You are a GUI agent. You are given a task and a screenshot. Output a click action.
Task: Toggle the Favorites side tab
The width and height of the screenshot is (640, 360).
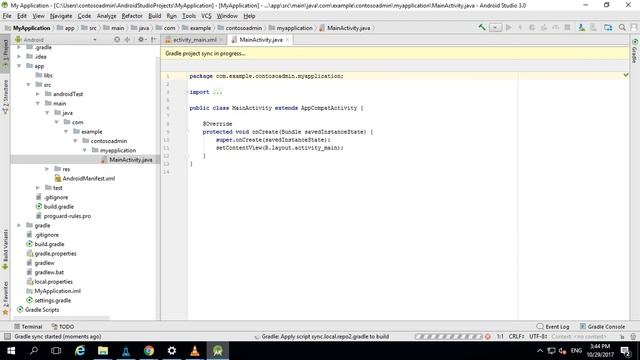point(5,298)
